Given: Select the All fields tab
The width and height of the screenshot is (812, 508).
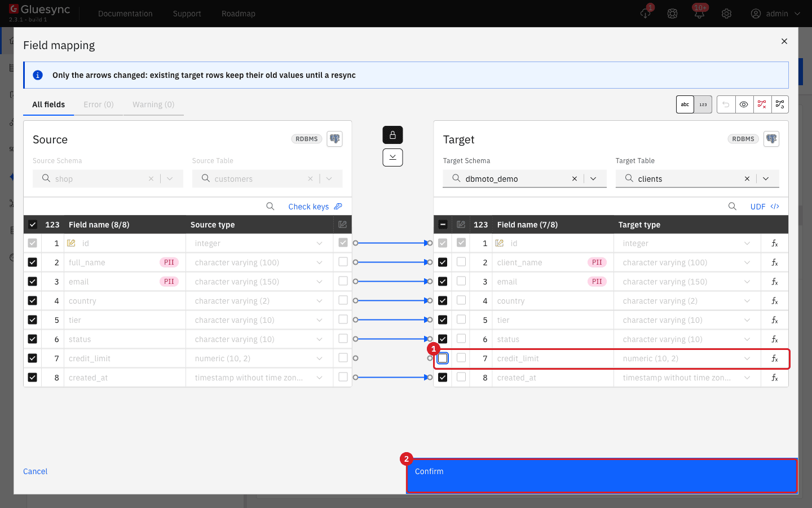Looking at the screenshot, I should [48, 104].
